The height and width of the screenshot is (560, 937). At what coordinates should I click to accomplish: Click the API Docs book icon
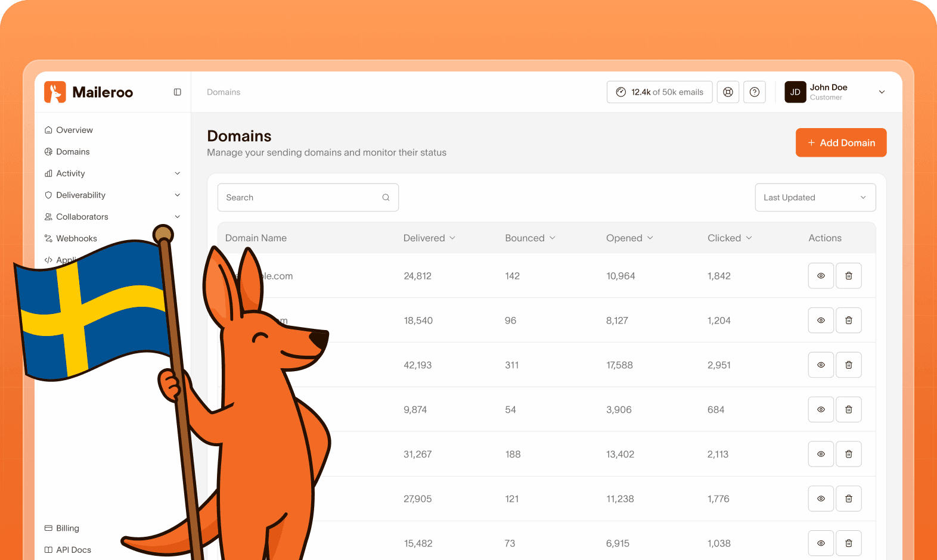48,550
